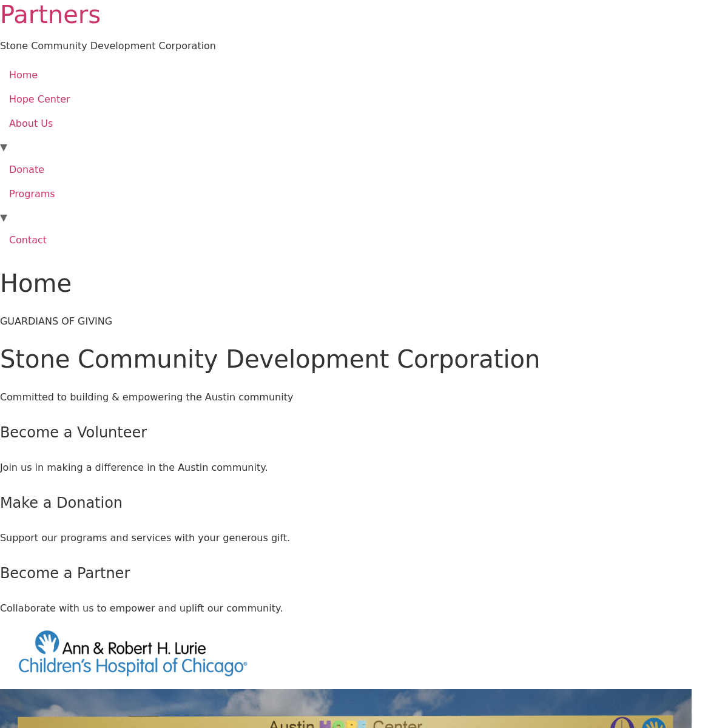
Task: Click the GUARDIANS OF GIVING text
Action: pos(56,322)
